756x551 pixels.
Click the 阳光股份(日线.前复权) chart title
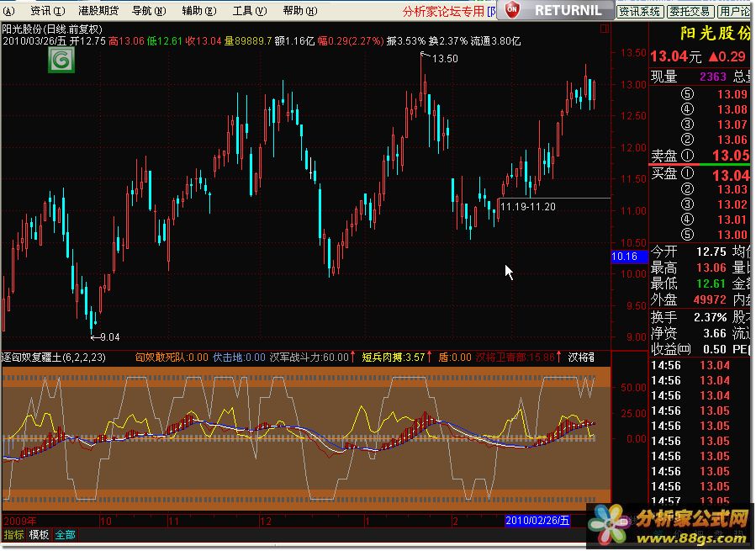[52, 29]
